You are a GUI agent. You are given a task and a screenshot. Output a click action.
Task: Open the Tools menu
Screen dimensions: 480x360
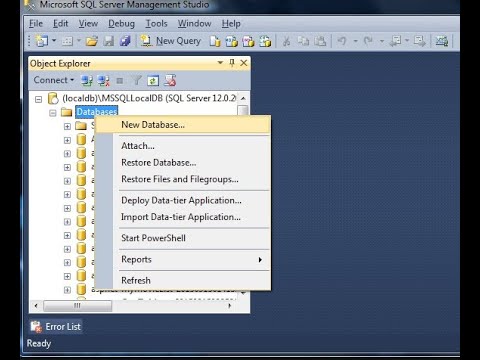click(x=156, y=24)
